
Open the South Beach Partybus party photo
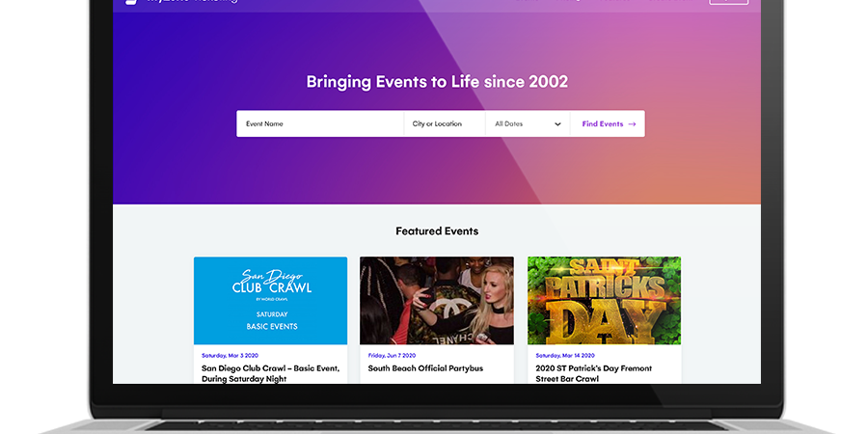tap(437, 301)
